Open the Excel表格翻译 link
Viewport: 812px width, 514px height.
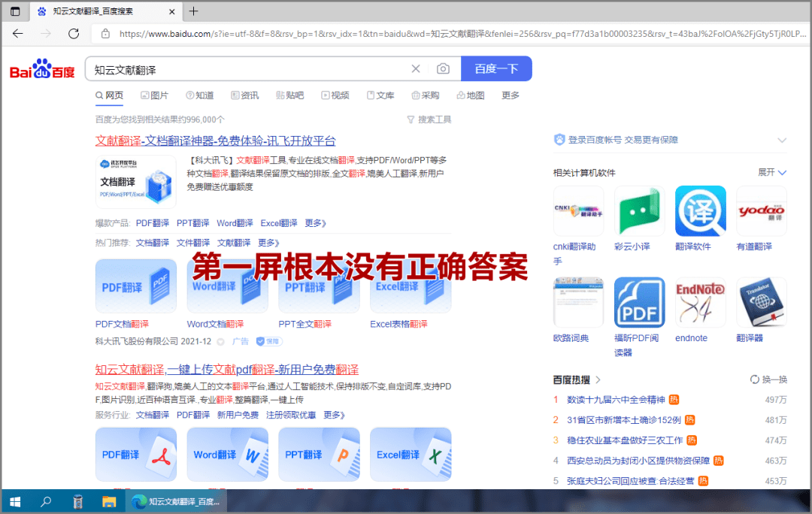point(398,324)
